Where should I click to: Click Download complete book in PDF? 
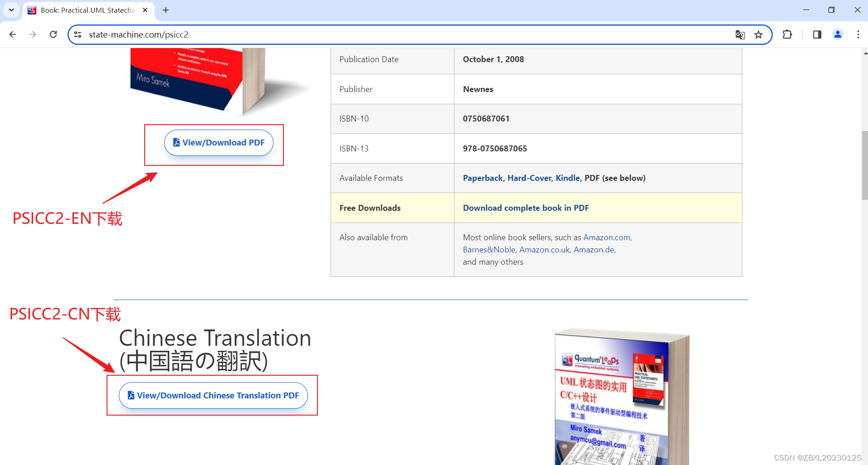point(526,208)
